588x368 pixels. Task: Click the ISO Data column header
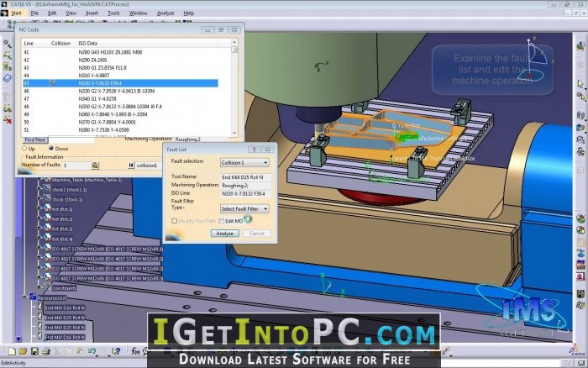(x=87, y=43)
